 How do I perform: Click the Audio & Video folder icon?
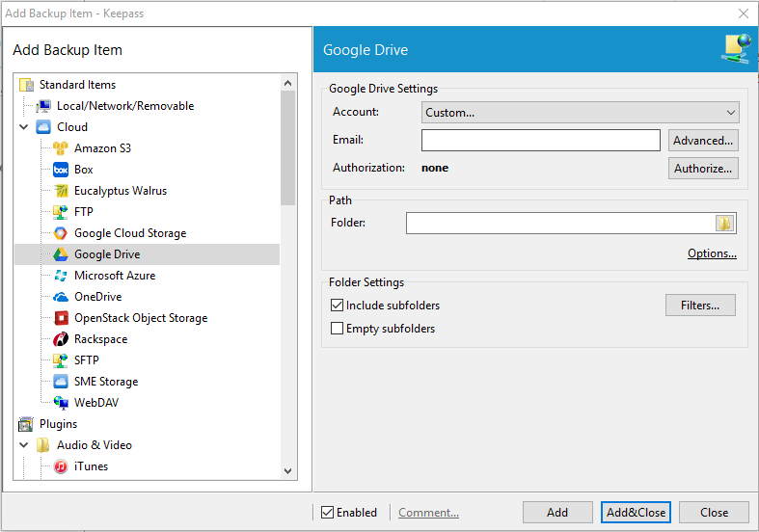[x=43, y=445]
